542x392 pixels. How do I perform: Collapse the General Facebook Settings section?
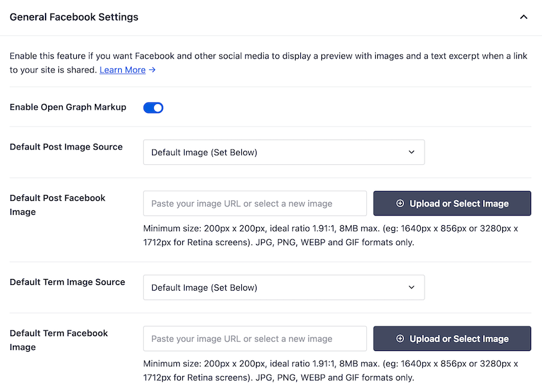524,17
